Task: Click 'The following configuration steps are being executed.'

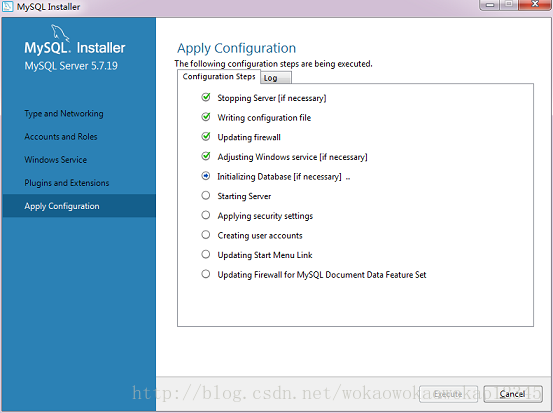Action: (273, 64)
